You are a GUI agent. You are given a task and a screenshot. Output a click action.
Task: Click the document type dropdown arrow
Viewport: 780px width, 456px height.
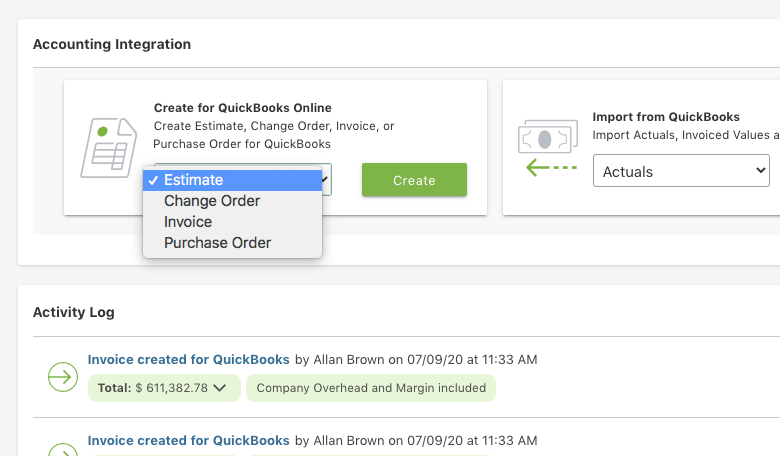click(x=326, y=180)
